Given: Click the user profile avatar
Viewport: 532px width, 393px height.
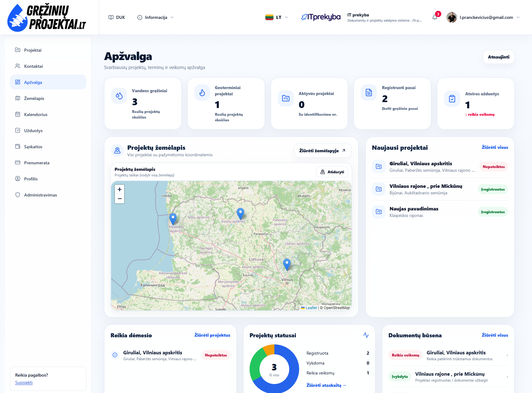Looking at the screenshot, I should 452,17.
